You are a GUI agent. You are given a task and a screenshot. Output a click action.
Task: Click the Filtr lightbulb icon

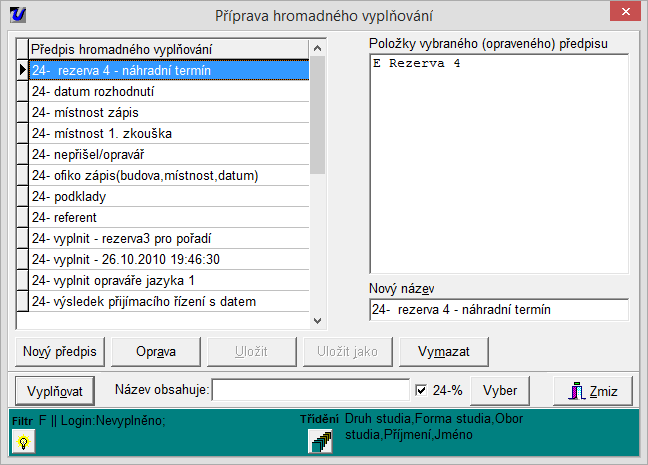[23, 444]
